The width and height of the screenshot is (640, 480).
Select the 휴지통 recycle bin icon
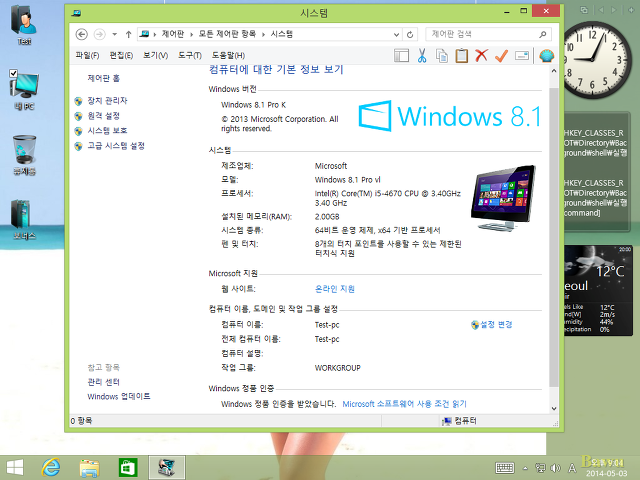point(24,155)
